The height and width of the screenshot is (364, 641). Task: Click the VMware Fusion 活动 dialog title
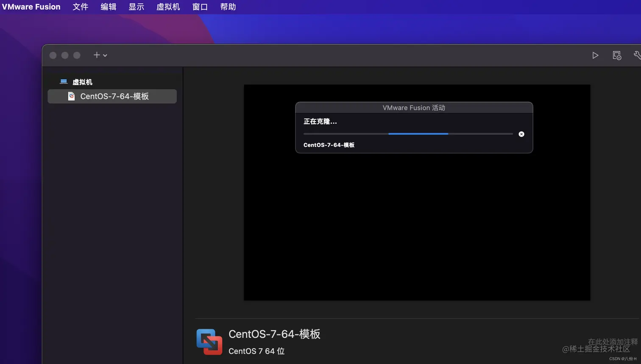point(414,108)
